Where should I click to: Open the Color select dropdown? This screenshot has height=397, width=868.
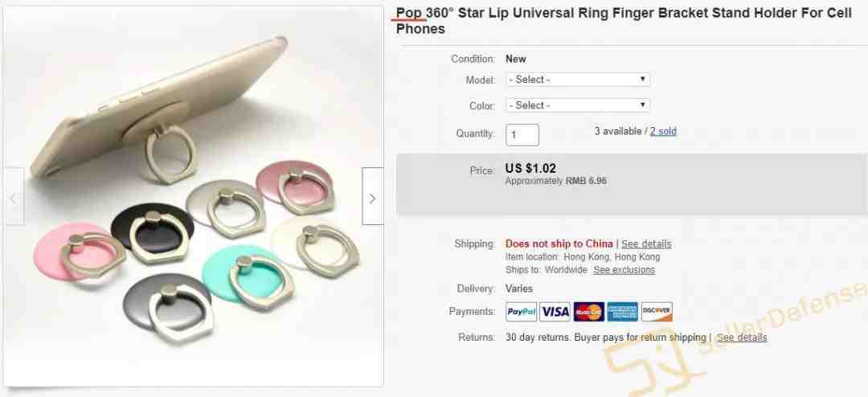(x=578, y=105)
